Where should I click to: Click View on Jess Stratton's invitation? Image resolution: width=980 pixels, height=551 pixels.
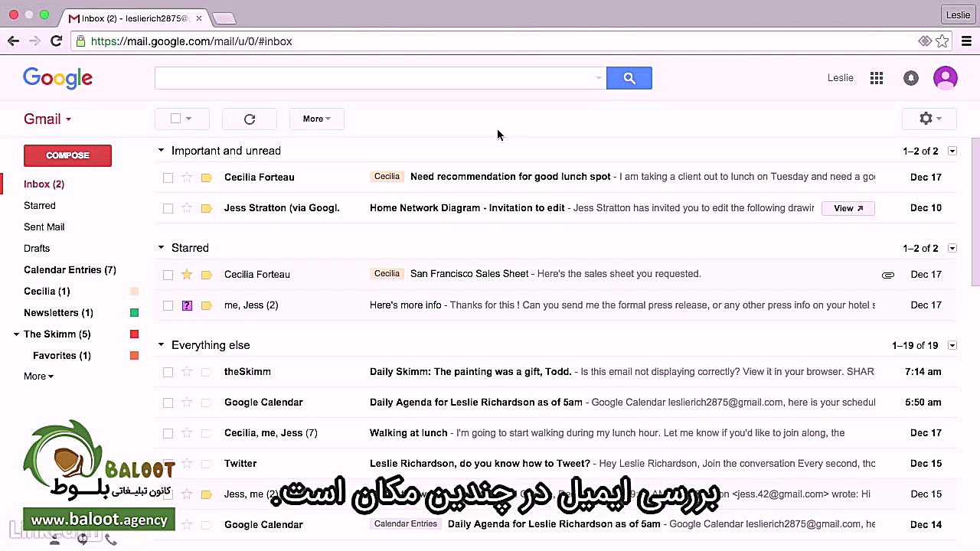[x=848, y=207]
